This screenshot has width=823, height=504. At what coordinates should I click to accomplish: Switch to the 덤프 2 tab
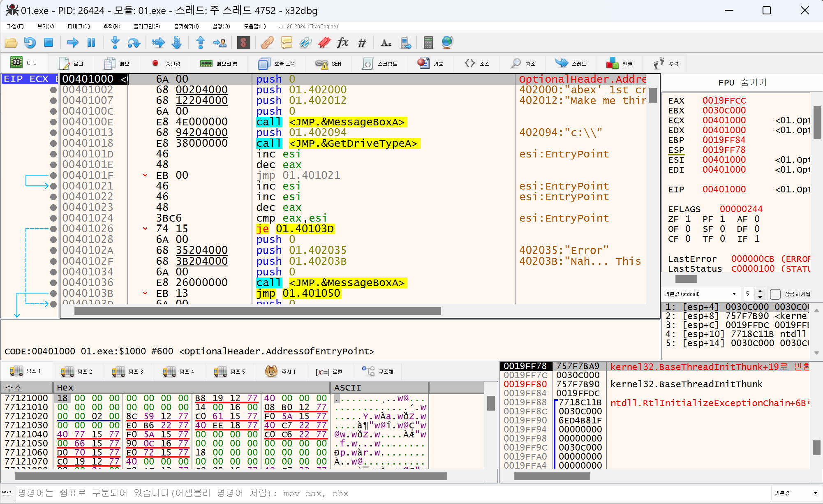[77, 372]
